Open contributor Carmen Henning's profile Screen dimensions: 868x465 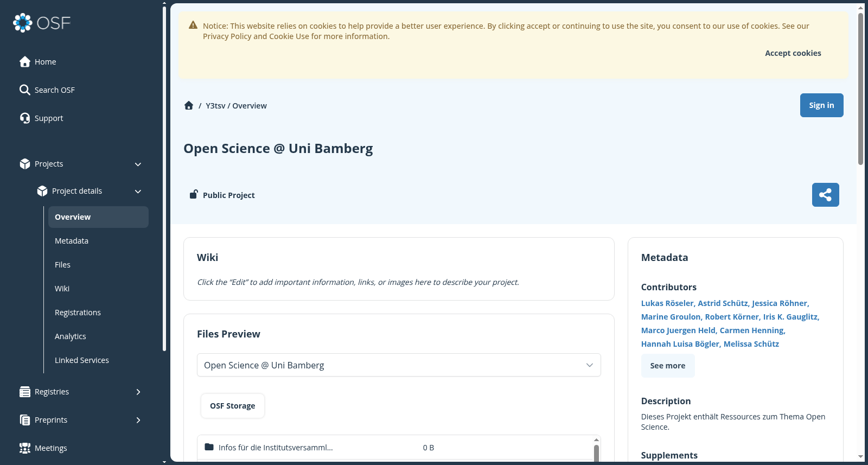coord(752,330)
